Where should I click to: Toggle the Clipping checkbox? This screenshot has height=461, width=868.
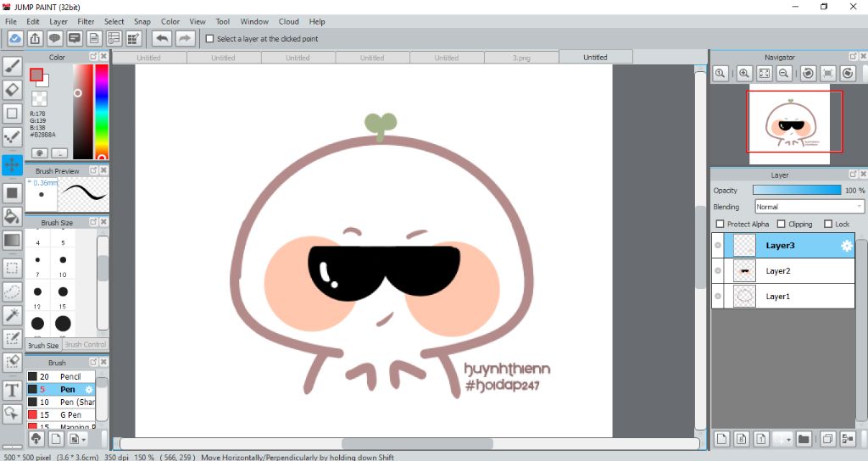[781, 224]
